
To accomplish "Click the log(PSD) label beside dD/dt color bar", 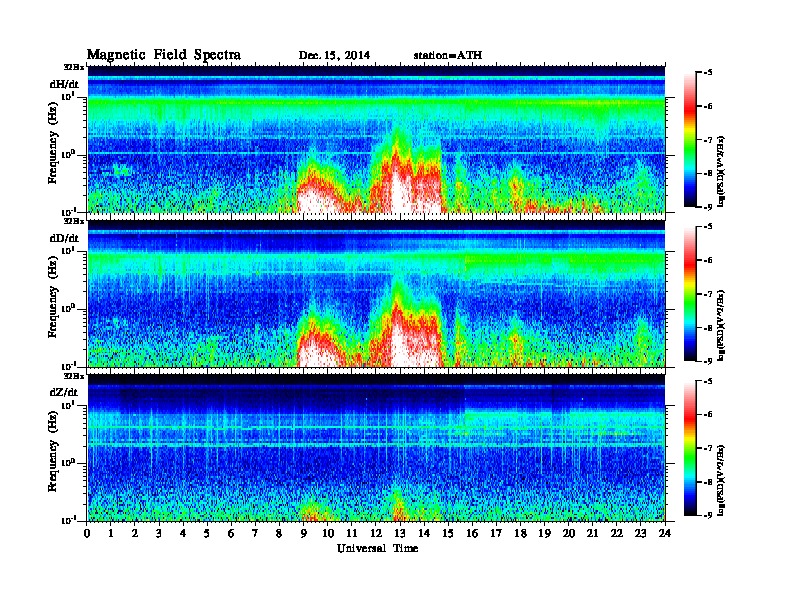I will coord(721,325).
